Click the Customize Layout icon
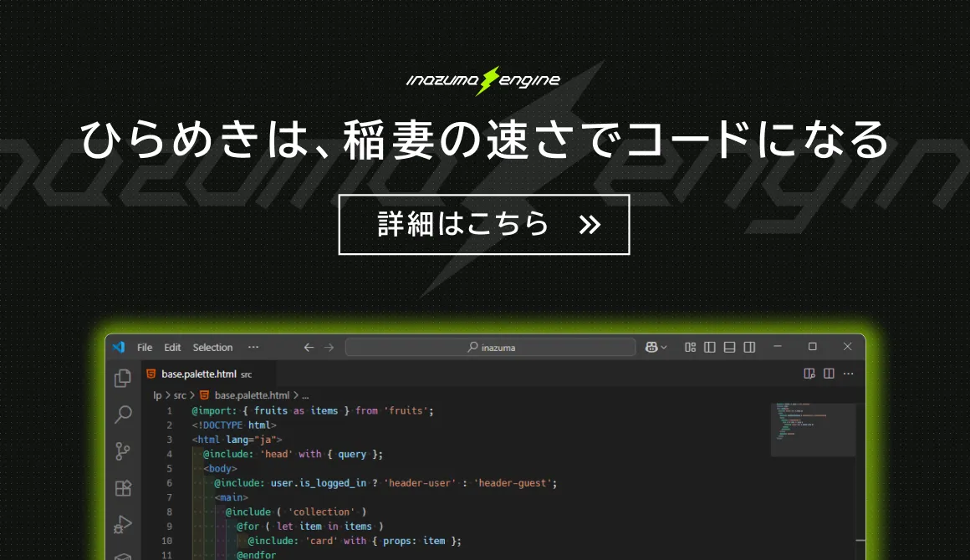 (x=690, y=348)
